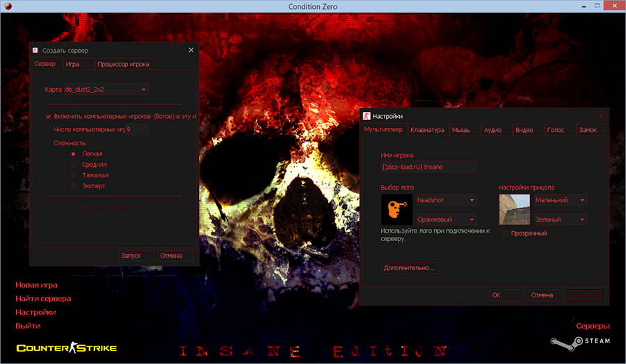Click the Серверы link
The width and height of the screenshot is (626, 364).
point(593,326)
